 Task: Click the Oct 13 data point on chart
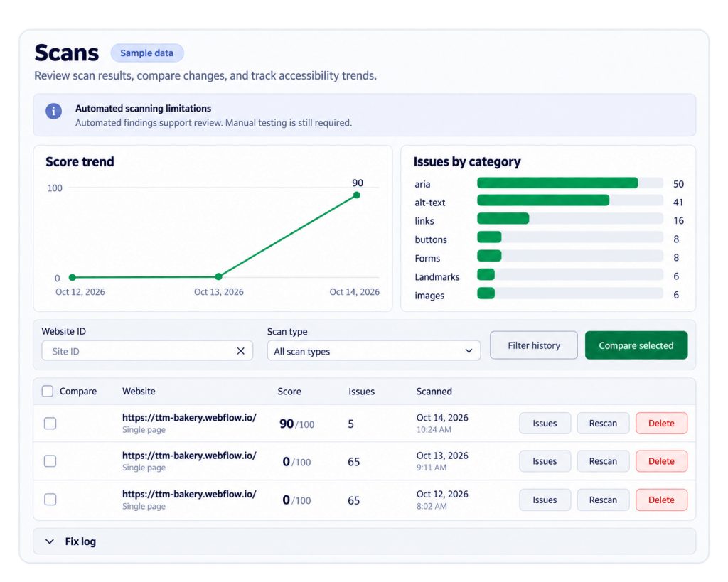219,276
